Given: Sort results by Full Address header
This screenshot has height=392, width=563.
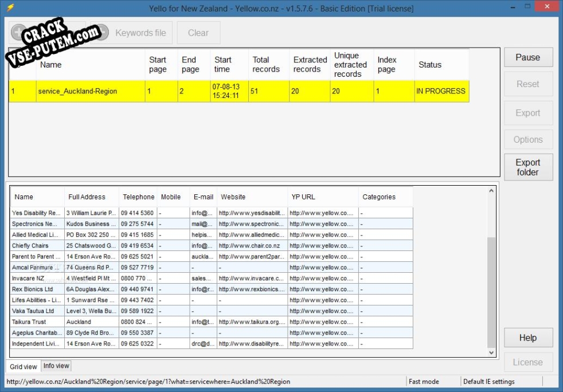Looking at the screenshot, I should click(92, 197).
